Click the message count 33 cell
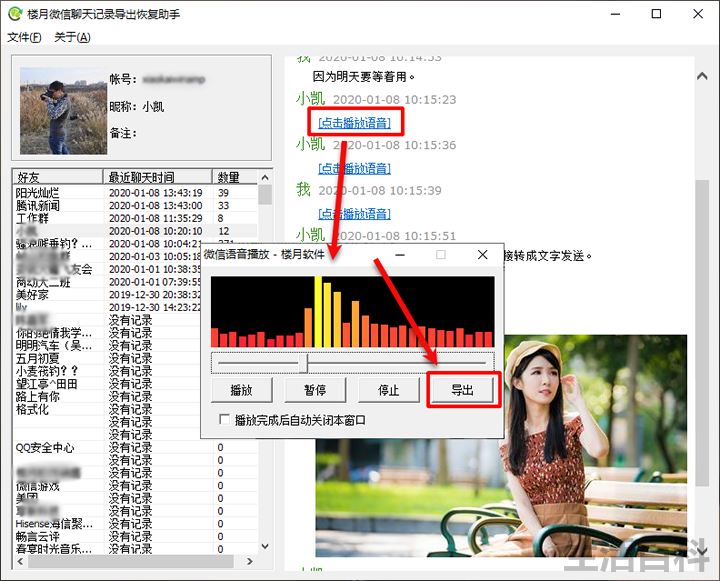 [224, 206]
